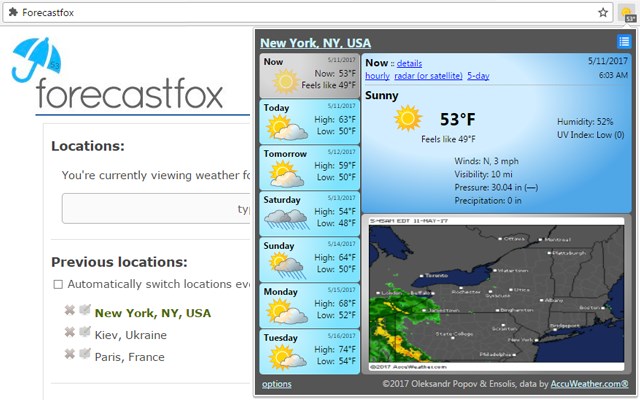Select the Sunday forecast tab
The height and width of the screenshot is (400, 640).
[310, 260]
